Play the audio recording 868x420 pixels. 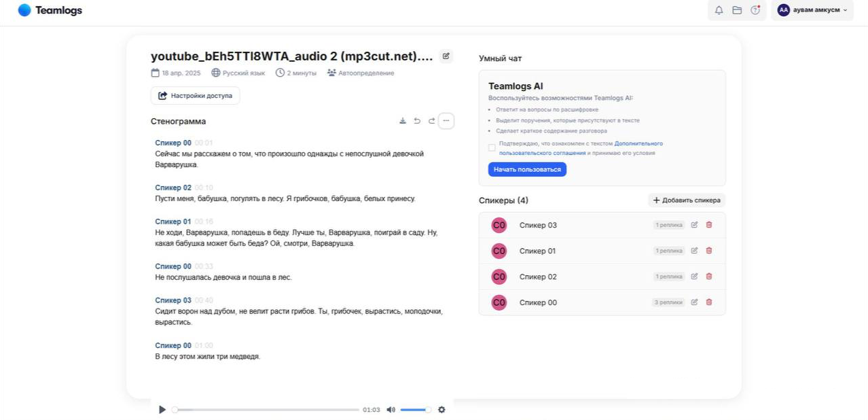[162, 410]
